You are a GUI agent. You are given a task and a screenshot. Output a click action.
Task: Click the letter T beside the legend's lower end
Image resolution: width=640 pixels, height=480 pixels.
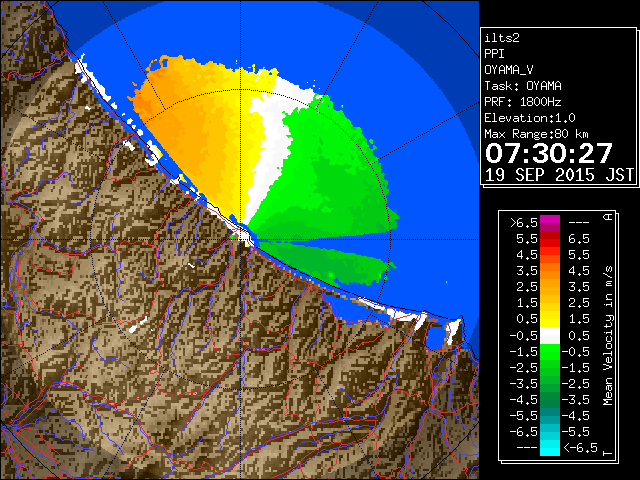608,453
